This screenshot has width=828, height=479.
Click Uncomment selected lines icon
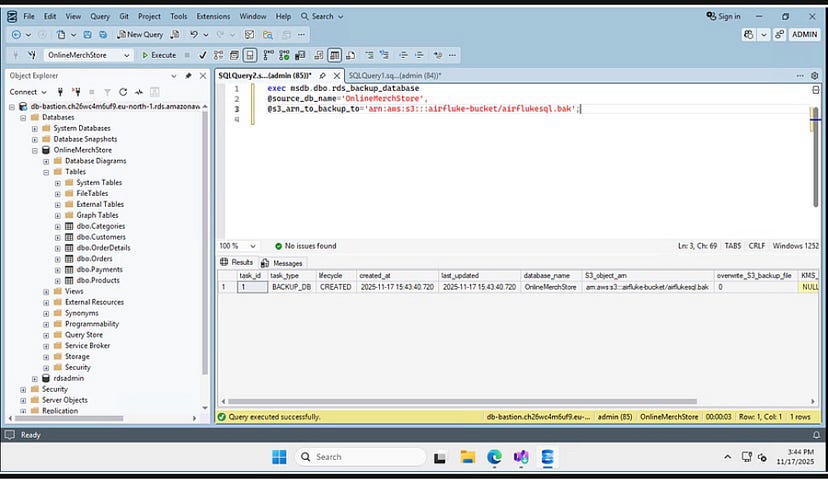point(384,55)
